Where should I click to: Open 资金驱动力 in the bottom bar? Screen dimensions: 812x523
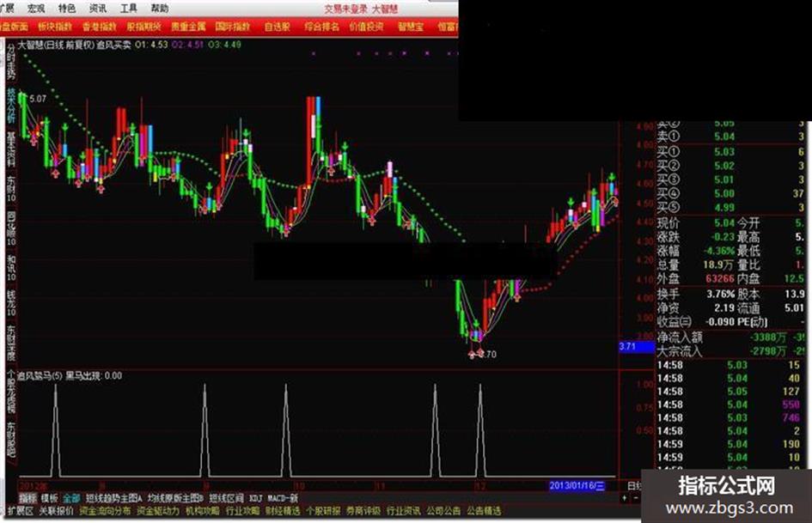pyautogui.click(x=158, y=511)
